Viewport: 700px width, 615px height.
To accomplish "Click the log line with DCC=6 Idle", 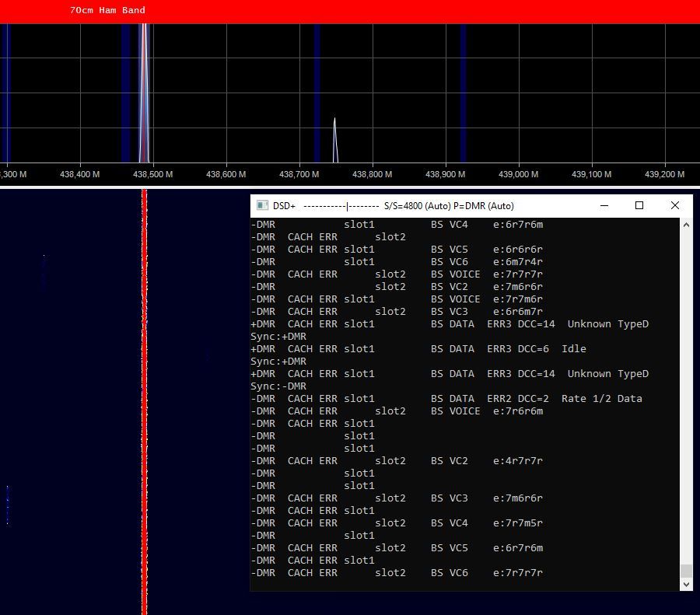I will [418, 348].
